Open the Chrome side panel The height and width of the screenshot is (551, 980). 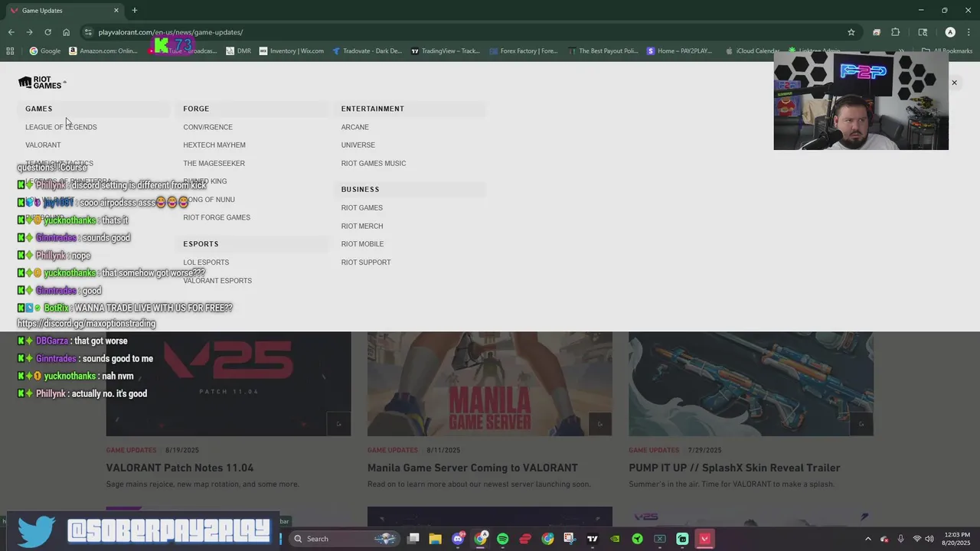(x=923, y=32)
